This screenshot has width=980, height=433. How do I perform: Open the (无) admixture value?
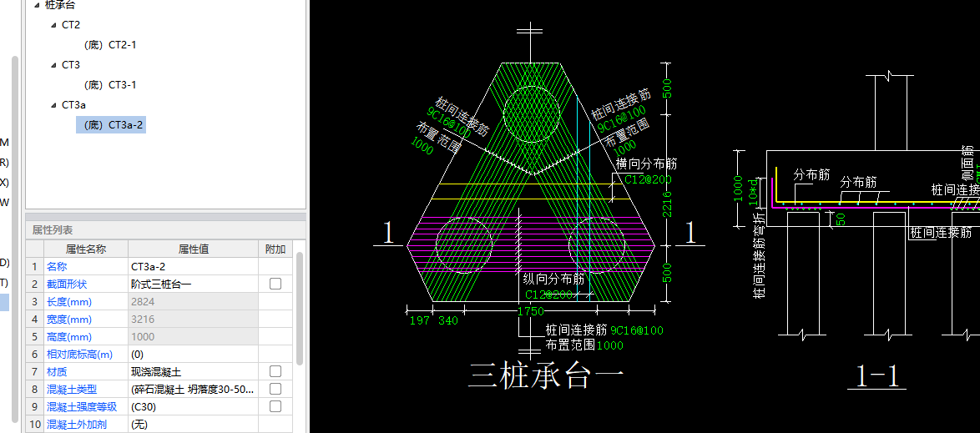point(193,425)
